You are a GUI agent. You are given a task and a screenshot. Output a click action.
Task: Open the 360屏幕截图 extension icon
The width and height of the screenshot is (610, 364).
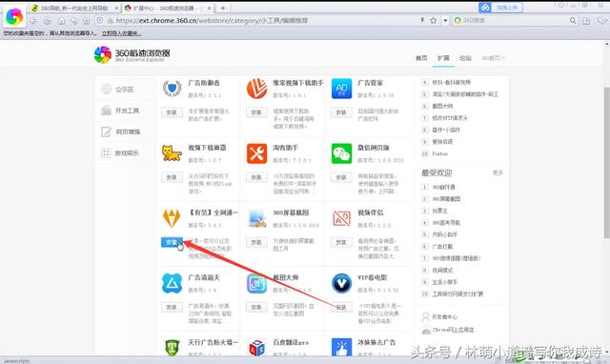[x=256, y=218]
